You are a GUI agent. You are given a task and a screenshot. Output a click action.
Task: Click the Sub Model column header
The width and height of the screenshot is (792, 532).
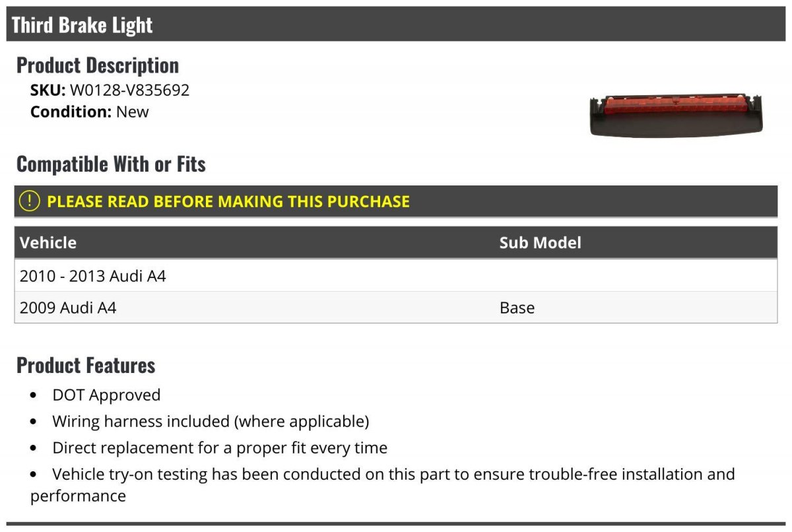540,242
